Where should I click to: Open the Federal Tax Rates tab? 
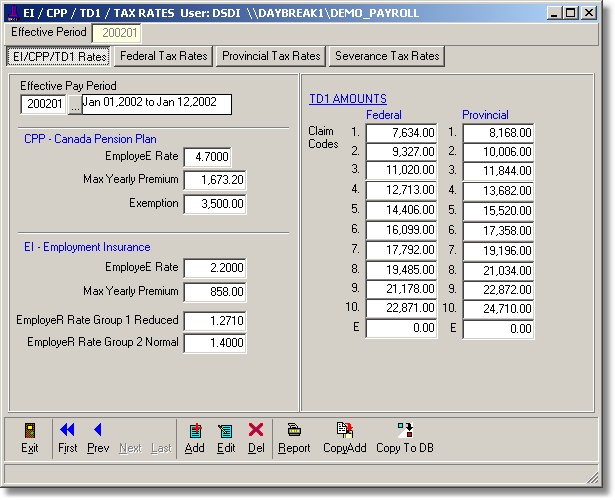pyautogui.click(x=164, y=56)
